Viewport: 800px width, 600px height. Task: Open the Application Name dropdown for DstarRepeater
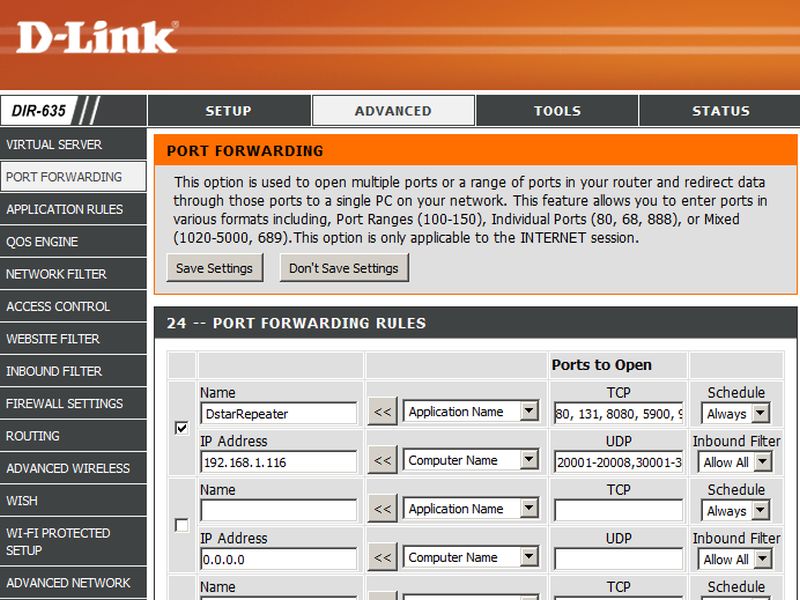pyautogui.click(x=471, y=411)
